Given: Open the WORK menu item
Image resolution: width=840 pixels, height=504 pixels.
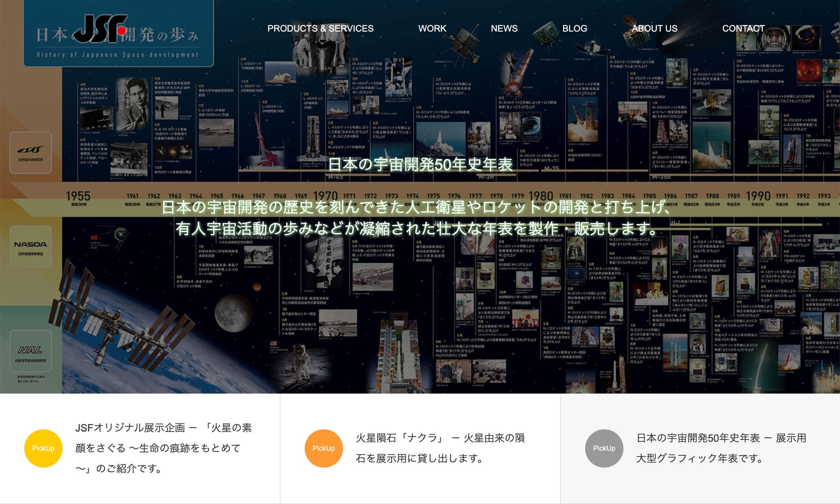Looking at the screenshot, I should point(432,28).
